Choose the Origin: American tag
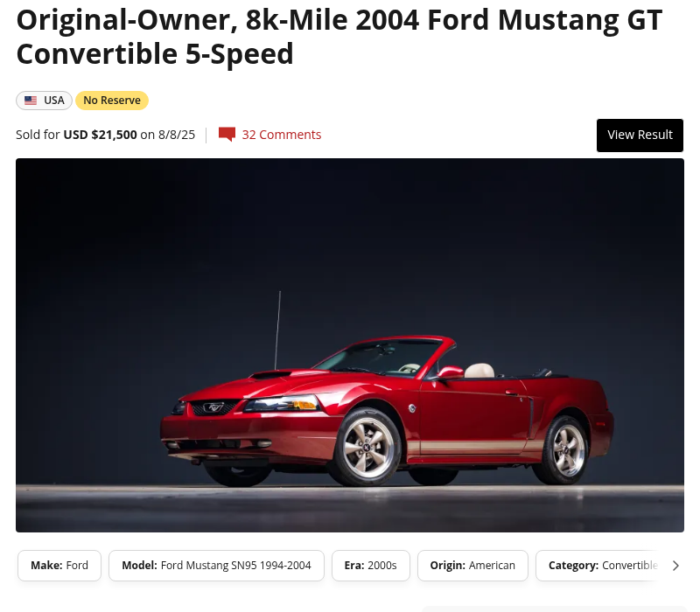The width and height of the screenshot is (700, 612). (472, 566)
